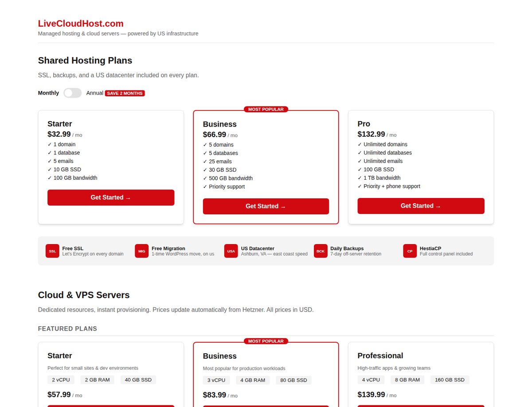This screenshot has width=532, height=407.
Task: Click the $32.99 Starter price
Action: point(59,134)
